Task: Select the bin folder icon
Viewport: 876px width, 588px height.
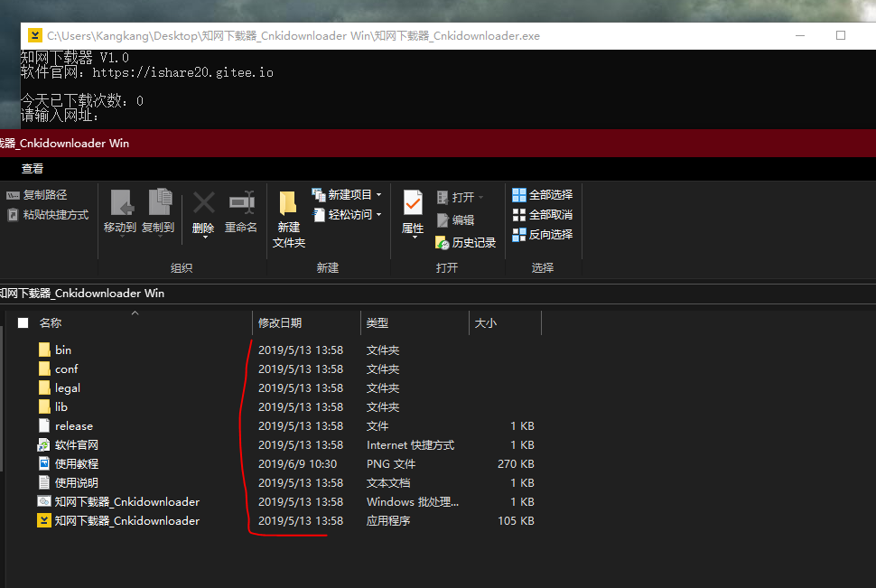Action: pyautogui.click(x=44, y=350)
